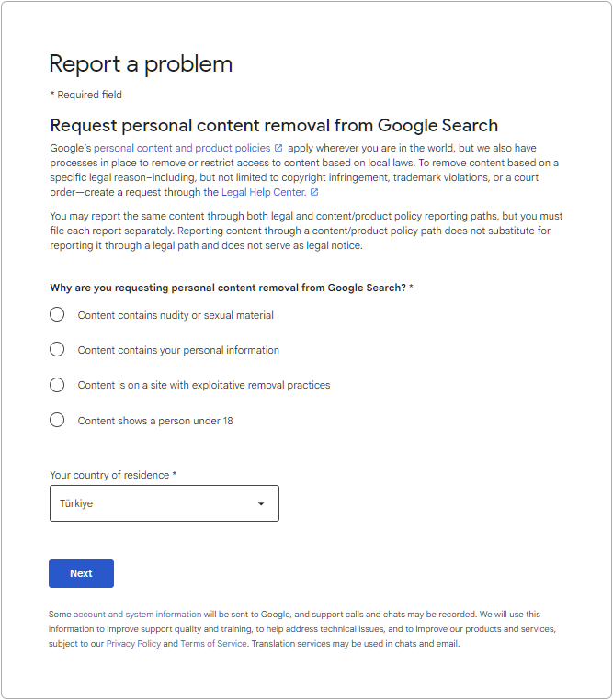Viewport: 613px width, 700px height.
Task: Click the "Report a problem" heading
Action: 141,63
